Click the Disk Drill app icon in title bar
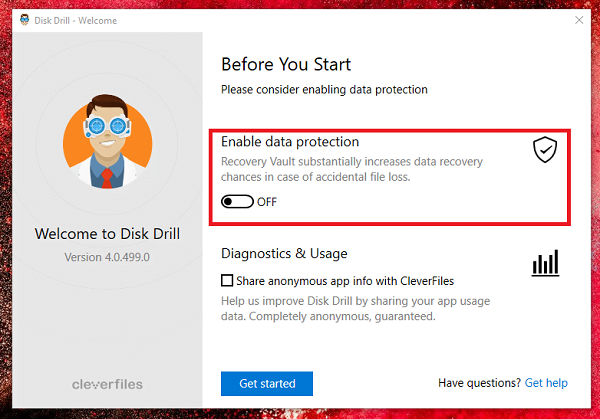Screen dimensions: 600x419 (24, 20)
